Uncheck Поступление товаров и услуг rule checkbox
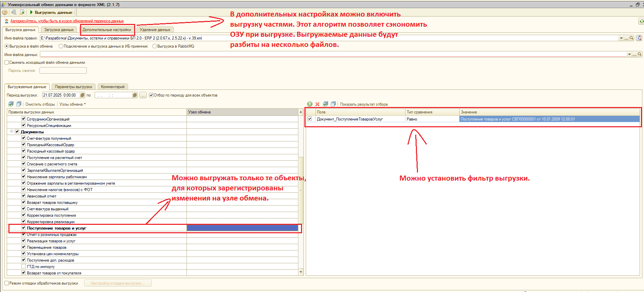The height and width of the screenshot is (292, 644). tap(23, 228)
